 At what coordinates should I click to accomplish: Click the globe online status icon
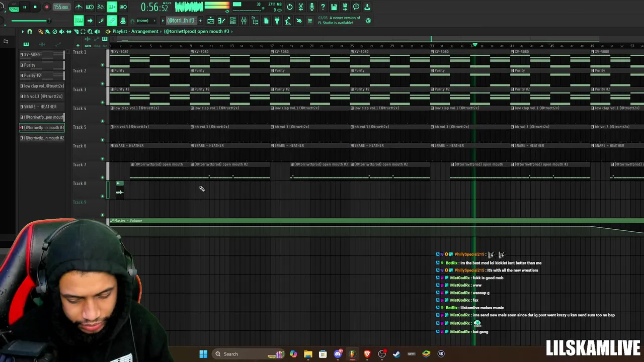pyautogui.click(x=368, y=21)
